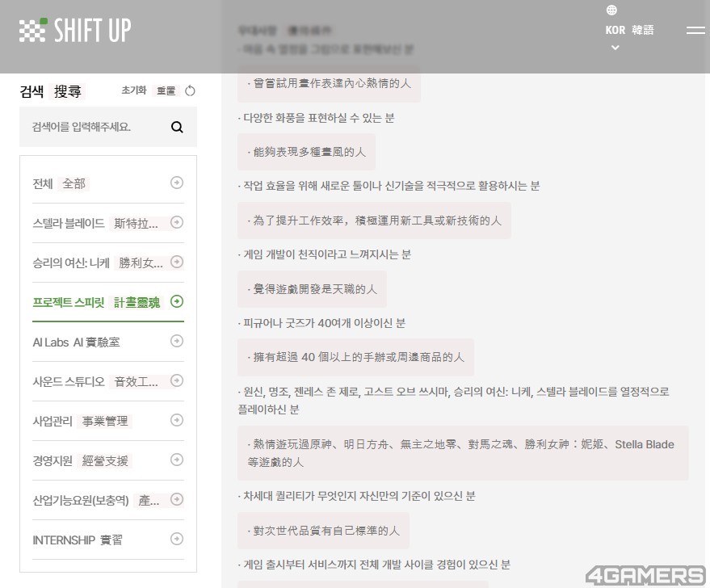
Task: Click the arrow icon beside 경영지원
Action: coord(177,460)
